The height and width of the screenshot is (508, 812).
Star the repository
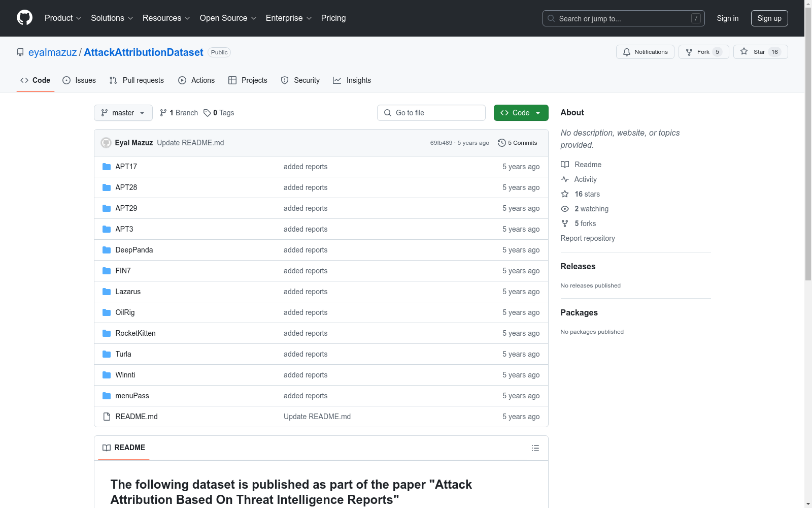[x=760, y=52]
